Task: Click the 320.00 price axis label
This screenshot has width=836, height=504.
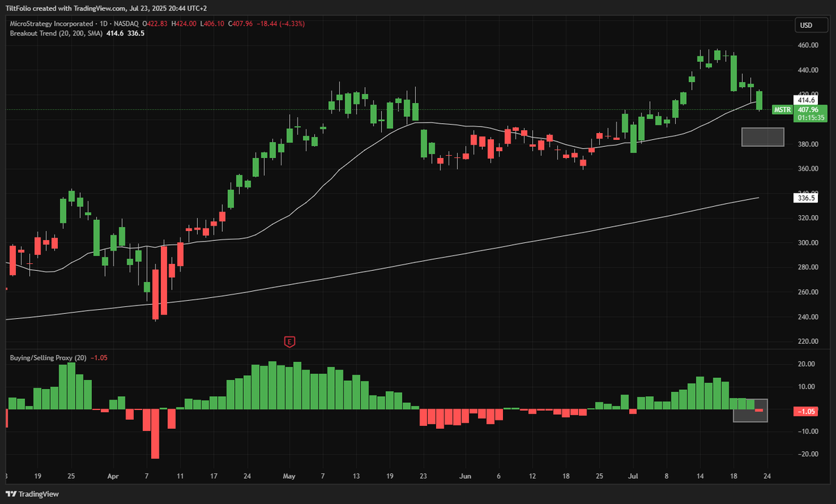Action: (x=808, y=219)
